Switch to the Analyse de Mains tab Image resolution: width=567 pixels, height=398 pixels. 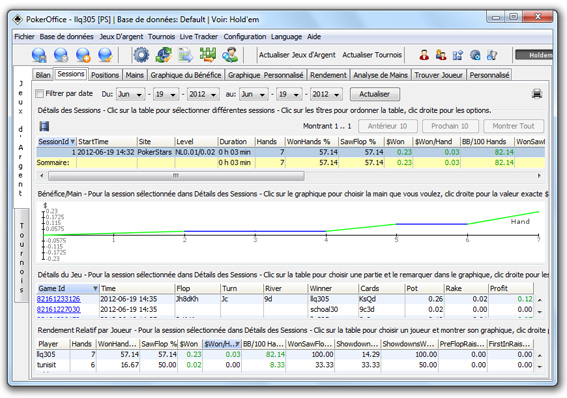[x=380, y=75]
